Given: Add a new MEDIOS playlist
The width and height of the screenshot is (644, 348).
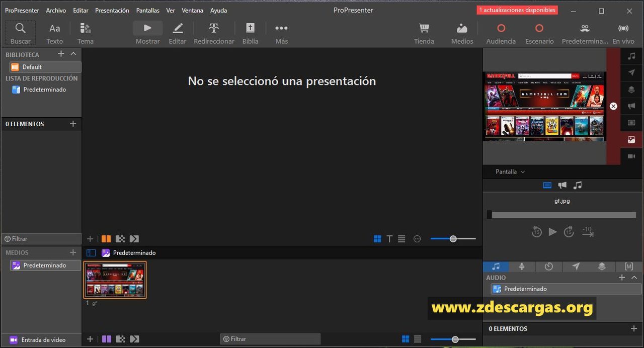Looking at the screenshot, I should tap(73, 252).
